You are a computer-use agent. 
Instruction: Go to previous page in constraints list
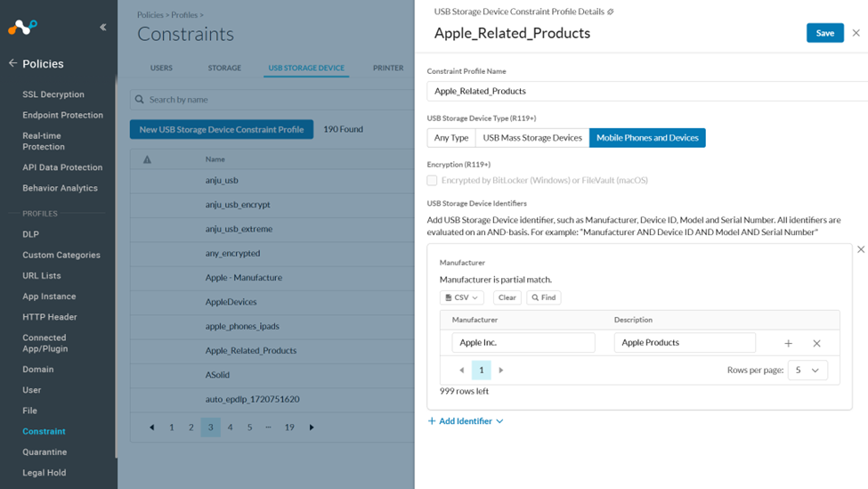coord(152,428)
